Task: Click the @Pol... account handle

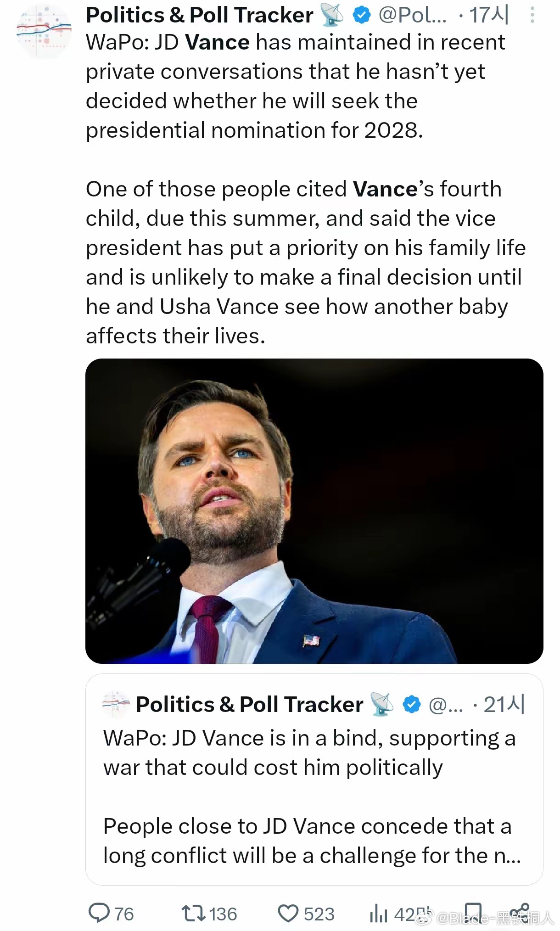Action: [x=412, y=16]
